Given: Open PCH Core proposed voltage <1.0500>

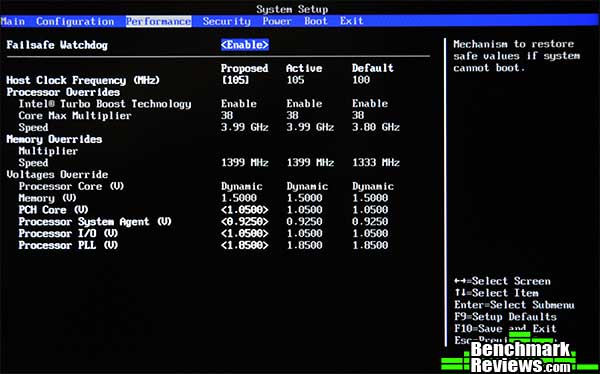Looking at the screenshot, I should tap(245, 210).
